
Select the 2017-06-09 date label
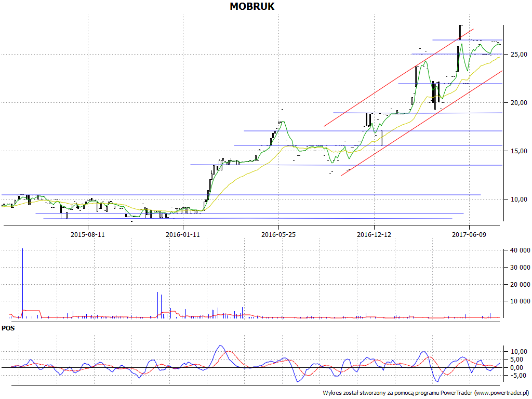pyautogui.click(x=469, y=234)
